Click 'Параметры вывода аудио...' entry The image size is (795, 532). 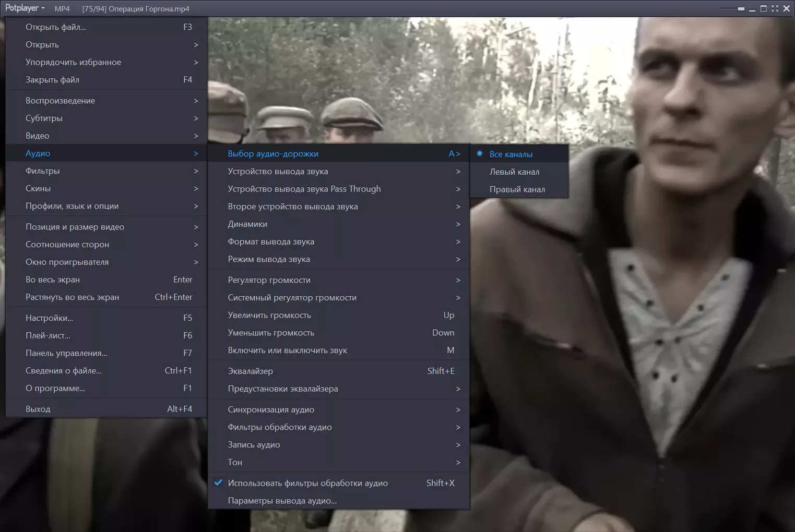pyautogui.click(x=282, y=501)
